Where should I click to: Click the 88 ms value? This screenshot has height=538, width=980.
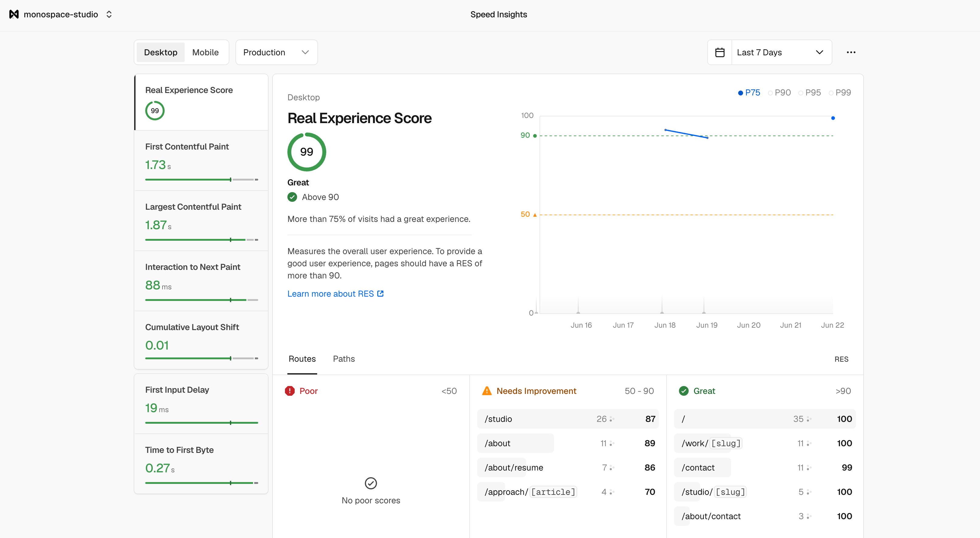tap(158, 285)
